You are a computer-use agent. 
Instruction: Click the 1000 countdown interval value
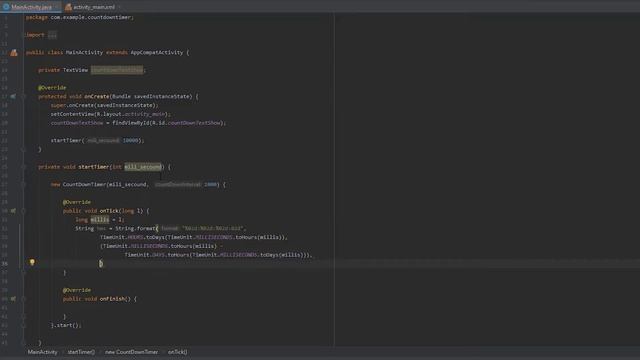[x=211, y=184]
